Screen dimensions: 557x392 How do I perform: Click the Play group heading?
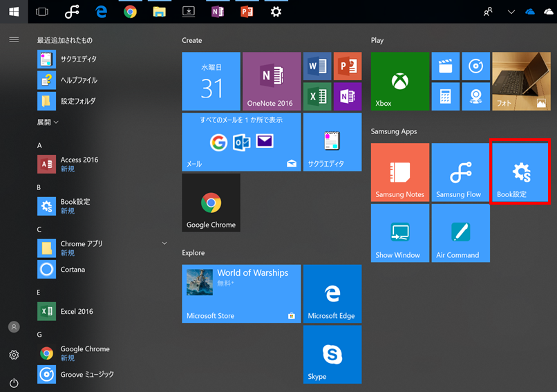click(x=377, y=40)
